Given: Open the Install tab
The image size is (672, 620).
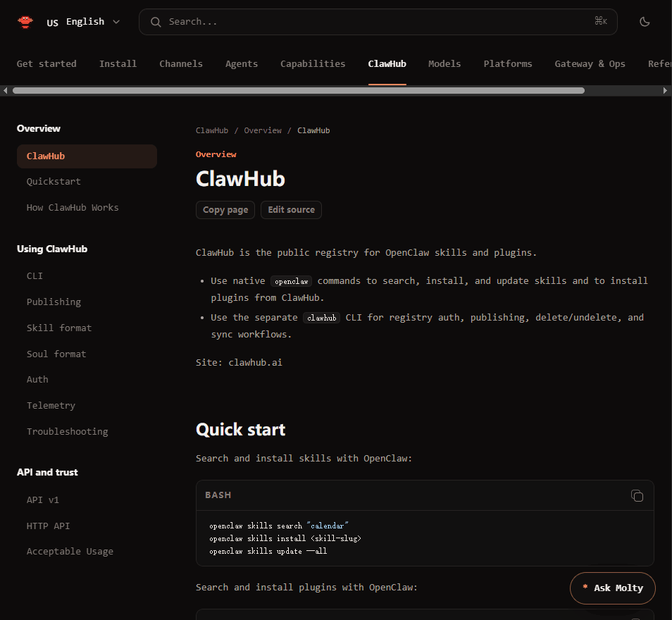Looking at the screenshot, I should point(118,64).
